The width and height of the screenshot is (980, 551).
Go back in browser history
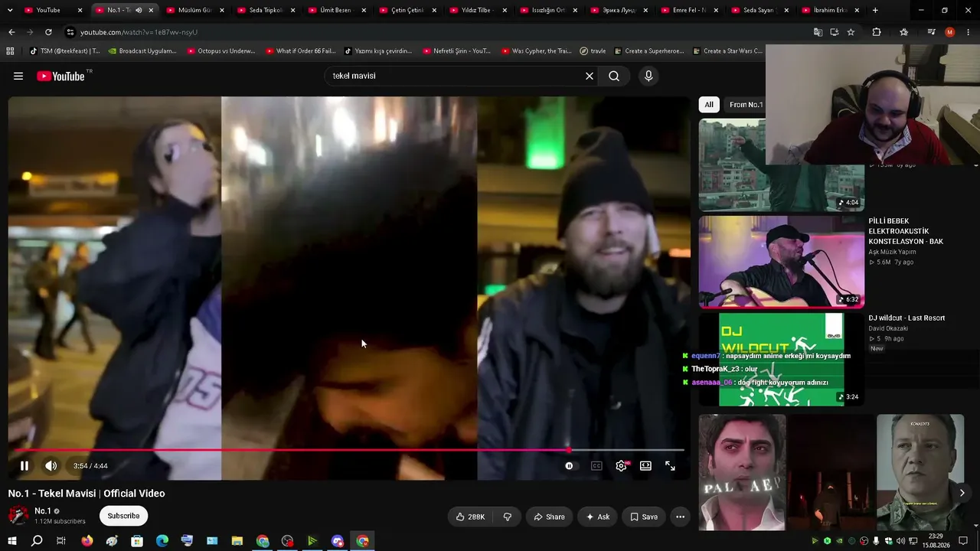[11, 32]
